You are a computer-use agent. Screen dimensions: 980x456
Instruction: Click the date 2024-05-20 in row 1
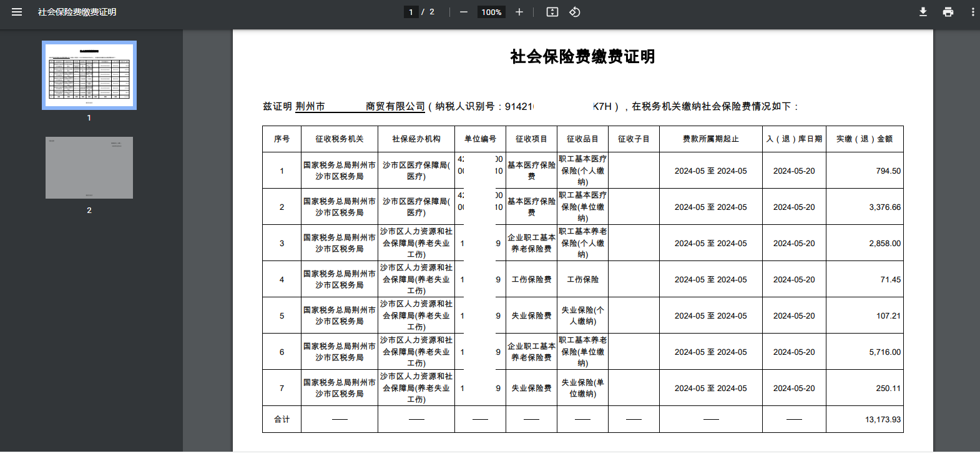[794, 171]
